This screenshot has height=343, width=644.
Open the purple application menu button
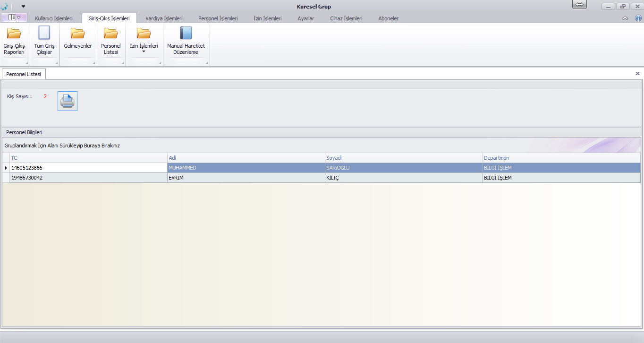(14, 17)
